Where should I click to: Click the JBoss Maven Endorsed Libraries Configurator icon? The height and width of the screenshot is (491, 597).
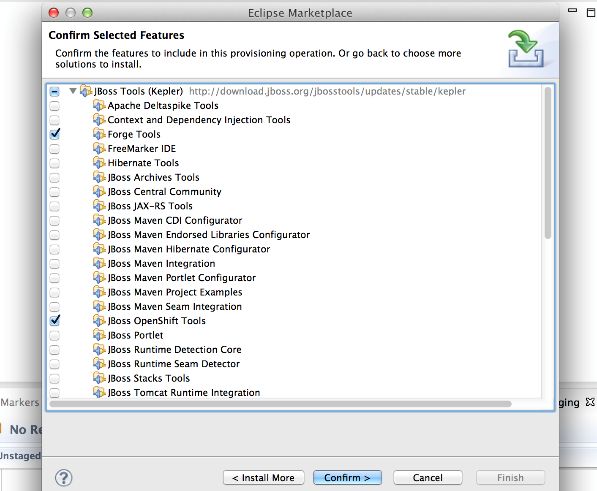point(99,234)
